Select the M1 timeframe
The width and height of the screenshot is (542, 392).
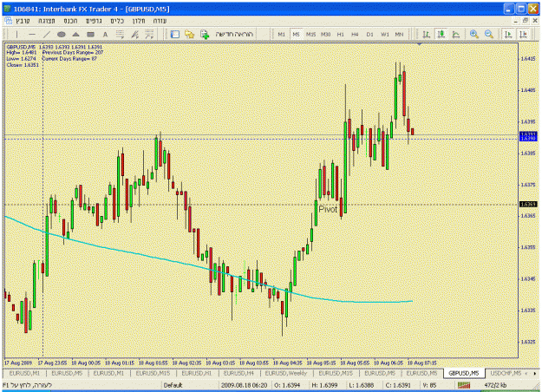click(281, 34)
